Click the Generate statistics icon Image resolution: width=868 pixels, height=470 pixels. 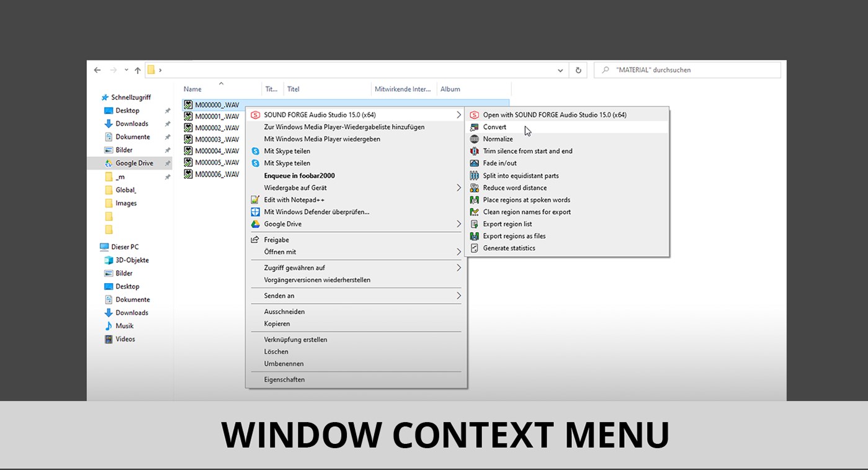click(475, 248)
